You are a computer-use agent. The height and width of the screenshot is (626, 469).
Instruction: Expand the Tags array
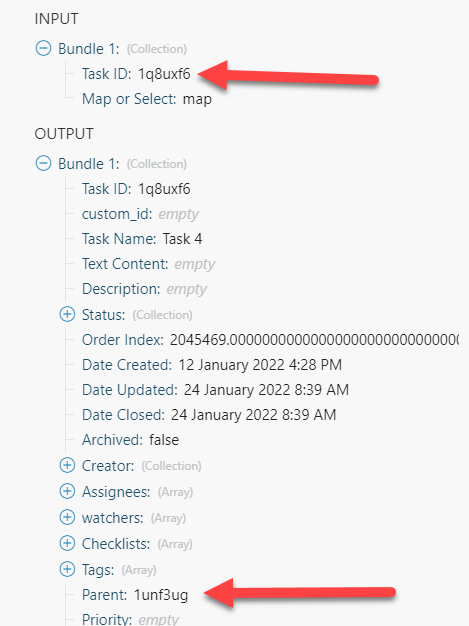(x=67, y=569)
